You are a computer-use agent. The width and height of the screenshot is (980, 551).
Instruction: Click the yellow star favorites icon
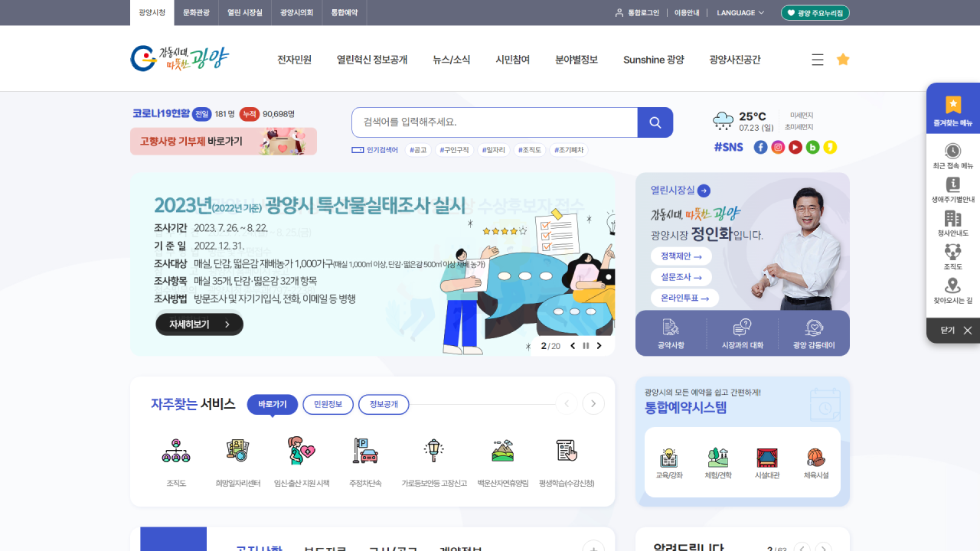pos(843,60)
